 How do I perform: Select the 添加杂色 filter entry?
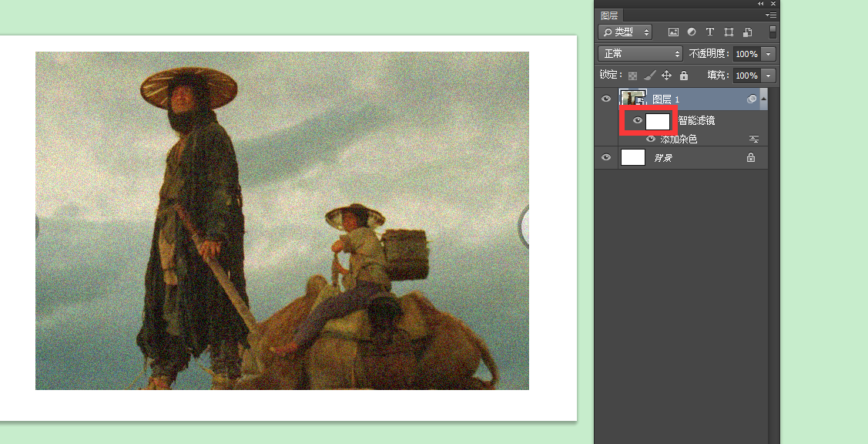click(x=679, y=139)
